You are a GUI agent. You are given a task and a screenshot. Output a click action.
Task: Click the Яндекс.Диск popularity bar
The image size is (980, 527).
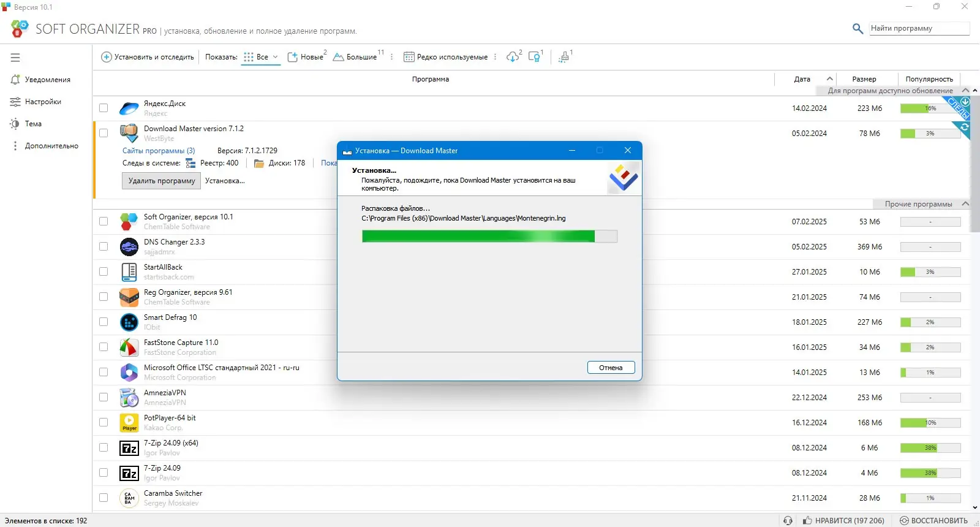click(930, 108)
